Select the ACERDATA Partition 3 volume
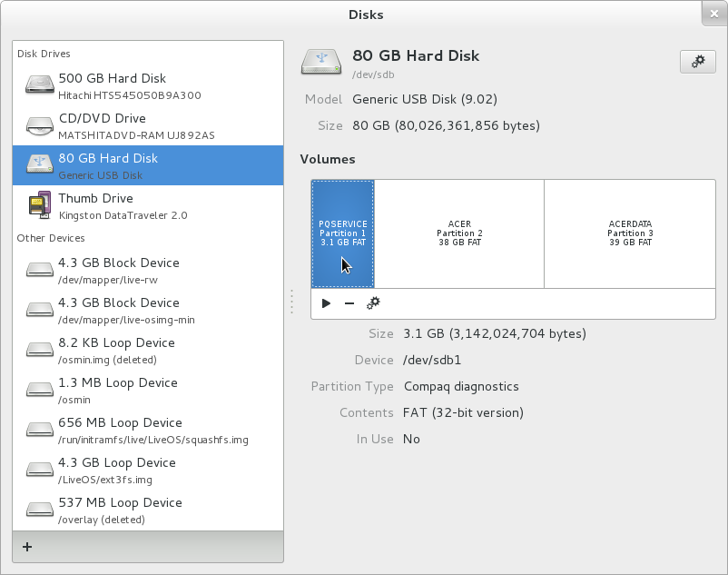This screenshot has height=575, width=728. (630, 233)
